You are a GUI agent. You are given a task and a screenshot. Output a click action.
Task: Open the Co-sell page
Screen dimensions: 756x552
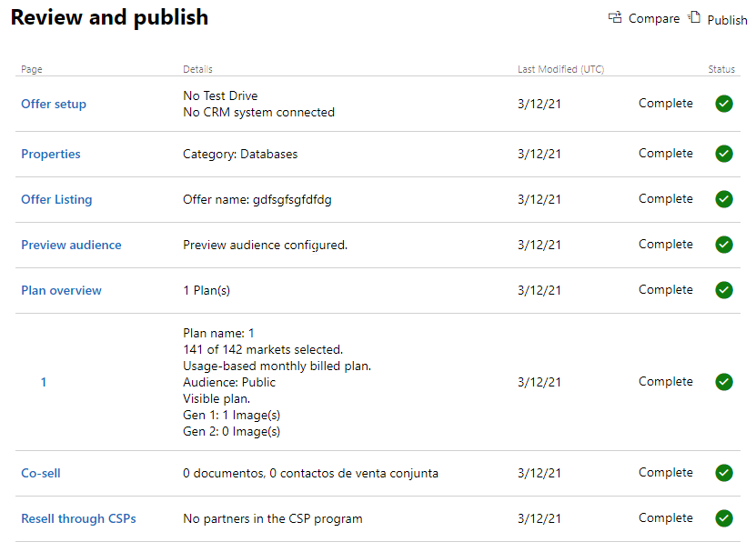pyautogui.click(x=40, y=473)
